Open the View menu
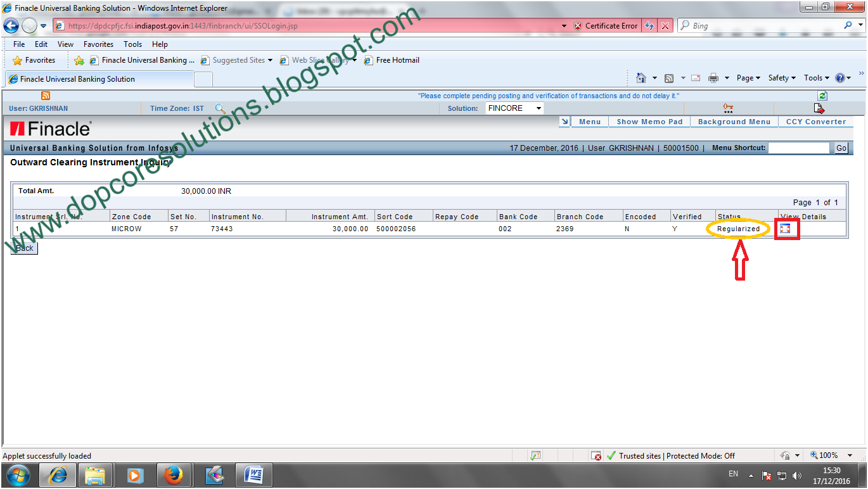The image size is (868, 489). point(65,44)
